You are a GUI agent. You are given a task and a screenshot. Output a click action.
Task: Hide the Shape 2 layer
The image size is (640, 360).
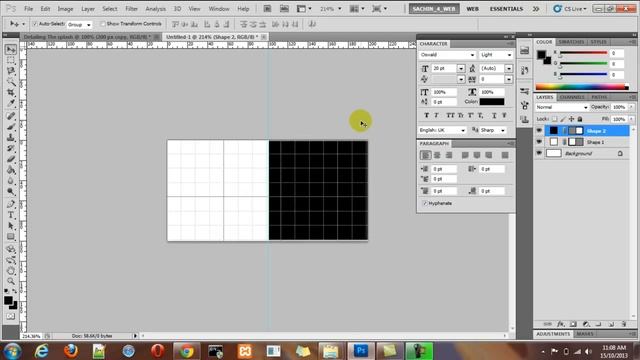539,131
